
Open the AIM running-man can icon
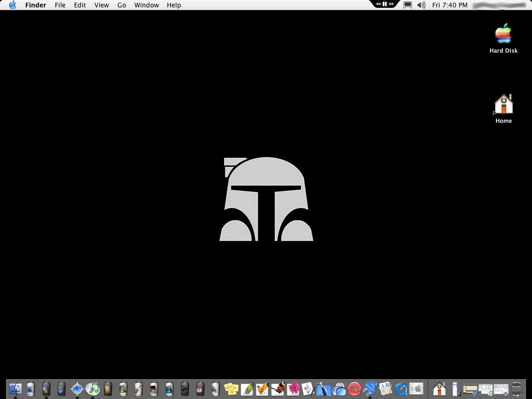46,389
